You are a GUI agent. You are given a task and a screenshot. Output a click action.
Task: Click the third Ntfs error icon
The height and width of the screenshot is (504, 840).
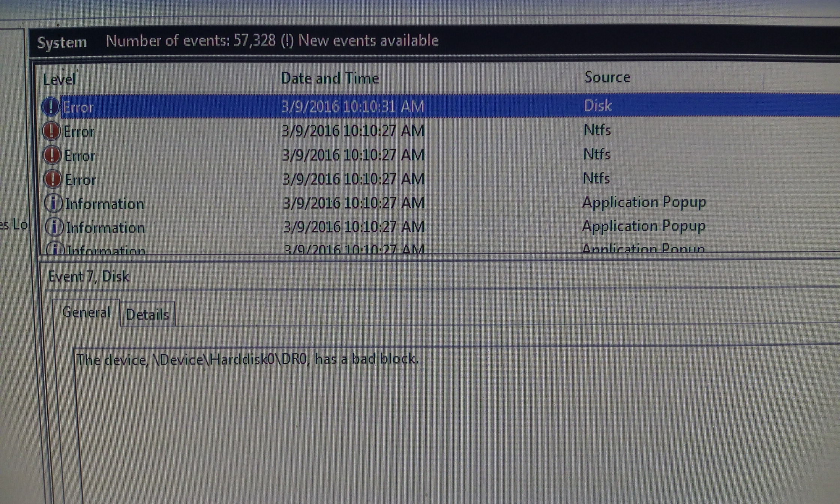click(53, 179)
